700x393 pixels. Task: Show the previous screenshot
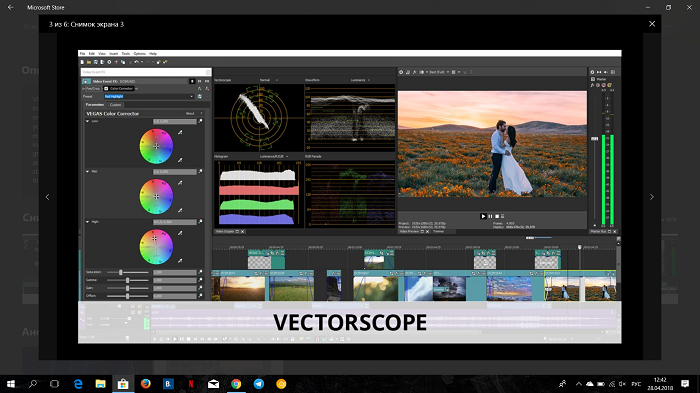(x=47, y=196)
